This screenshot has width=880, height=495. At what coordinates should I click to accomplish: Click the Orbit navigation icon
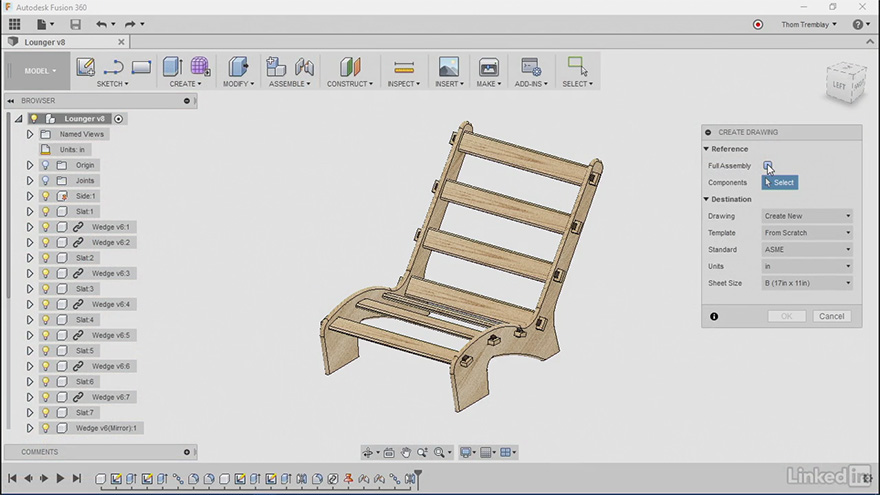pyautogui.click(x=368, y=452)
